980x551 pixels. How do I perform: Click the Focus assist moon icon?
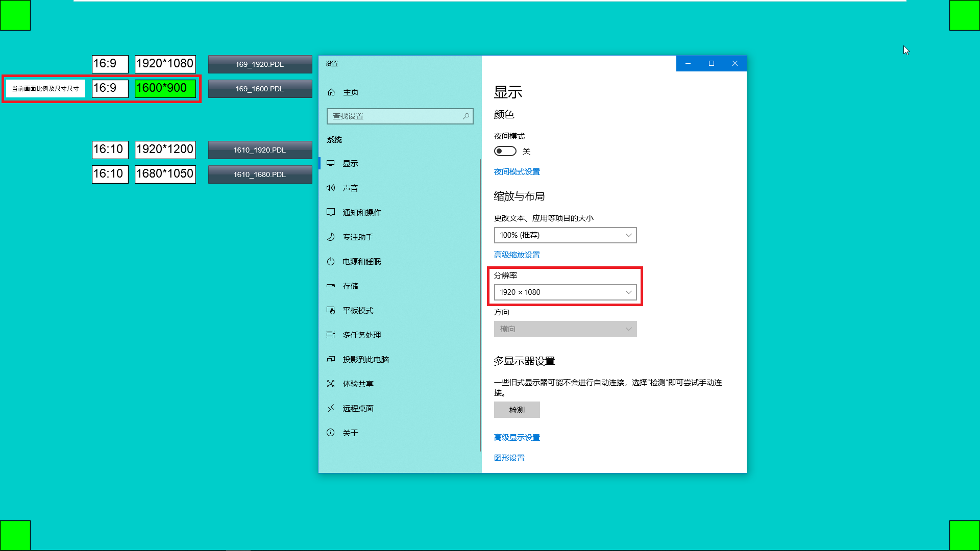331,237
